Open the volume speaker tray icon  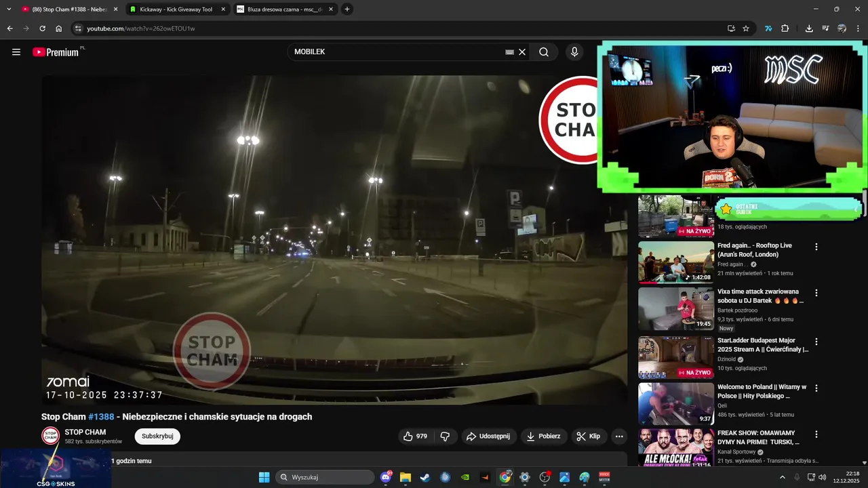click(823, 477)
